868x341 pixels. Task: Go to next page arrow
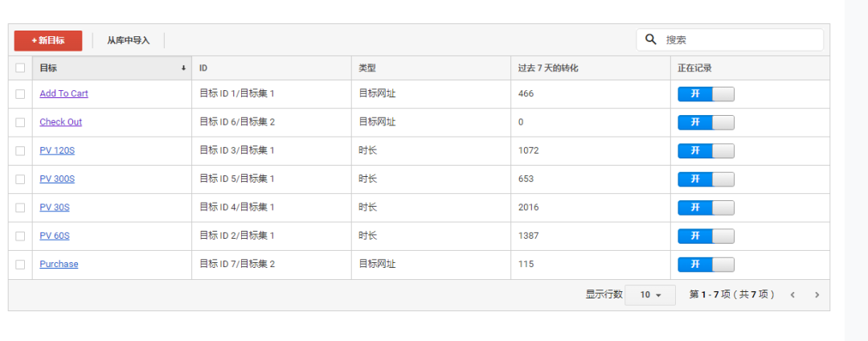(x=817, y=295)
